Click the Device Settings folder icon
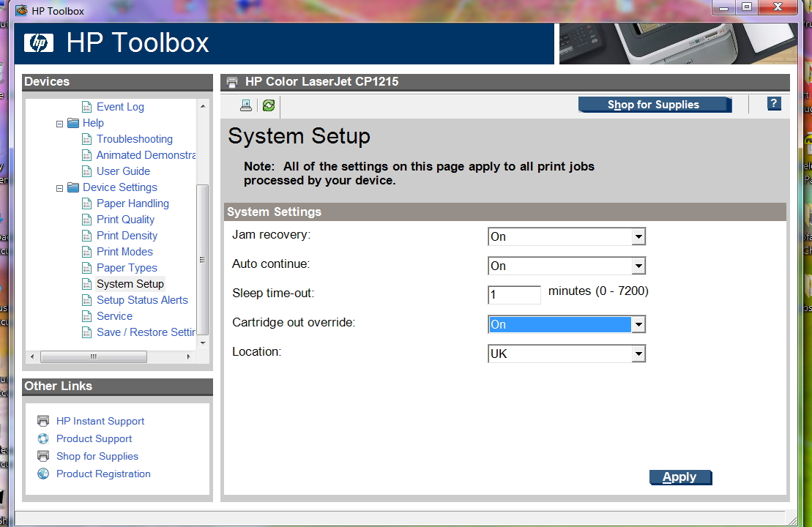812x527 pixels. pos(73,187)
